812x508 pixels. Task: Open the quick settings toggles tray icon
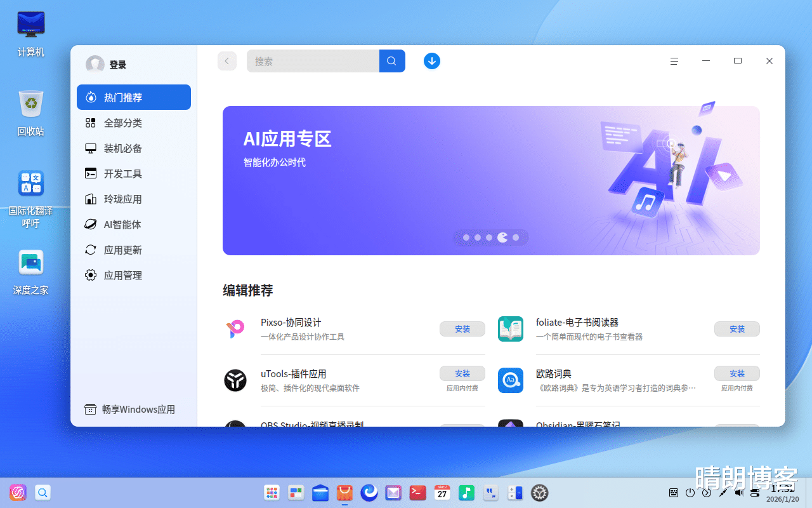pyautogui.click(x=755, y=493)
